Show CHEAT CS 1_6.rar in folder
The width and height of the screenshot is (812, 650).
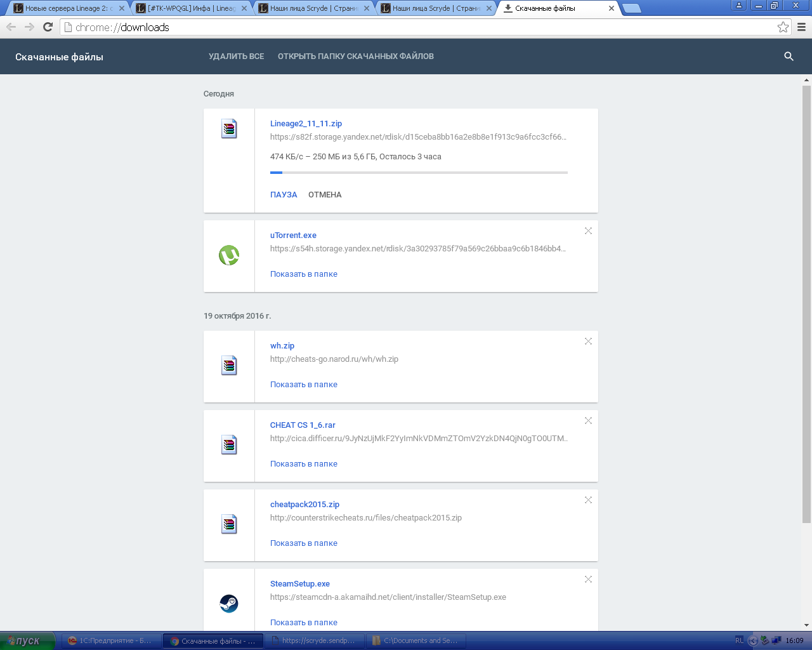click(x=303, y=464)
